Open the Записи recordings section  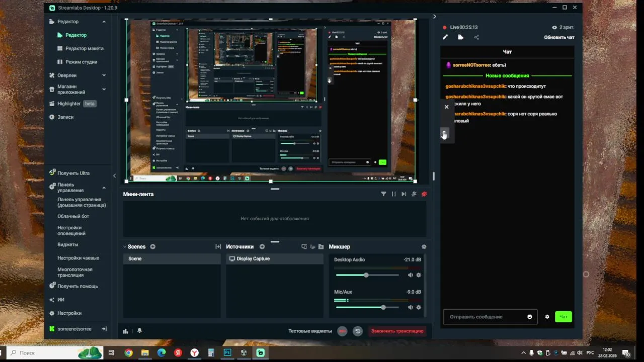tap(65, 117)
